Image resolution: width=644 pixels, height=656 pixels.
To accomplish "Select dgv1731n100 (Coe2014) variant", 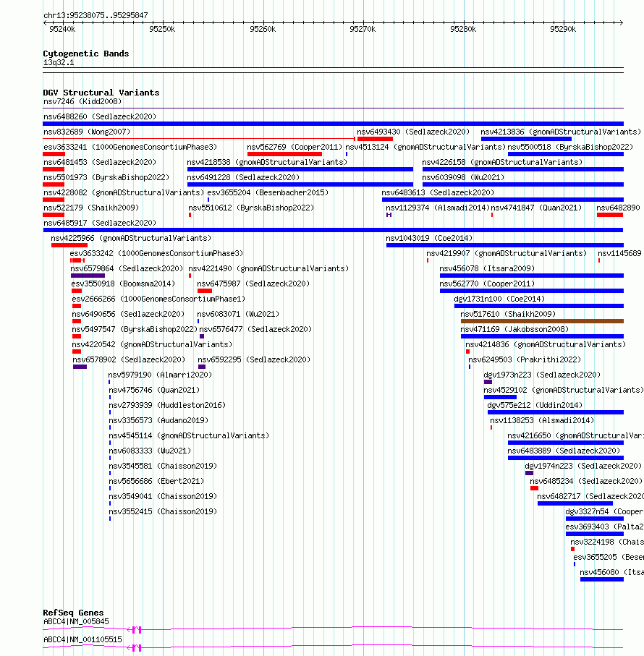I will [499, 299].
